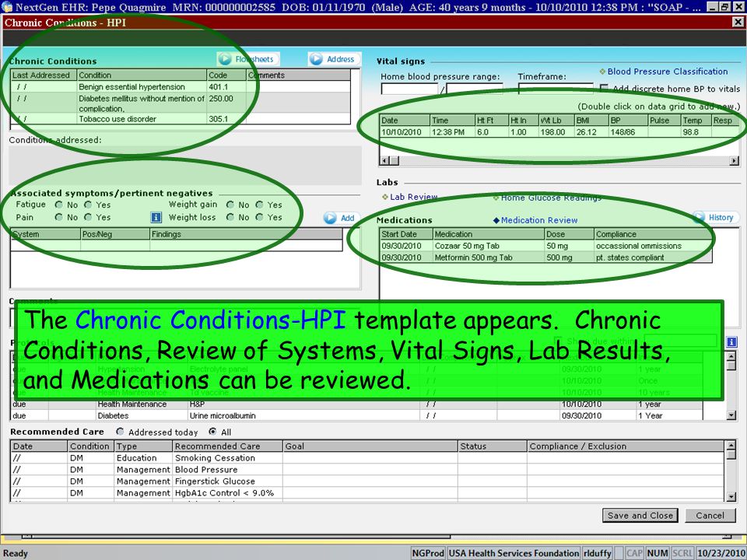Check Add discrete home BP to vitals

604,89
